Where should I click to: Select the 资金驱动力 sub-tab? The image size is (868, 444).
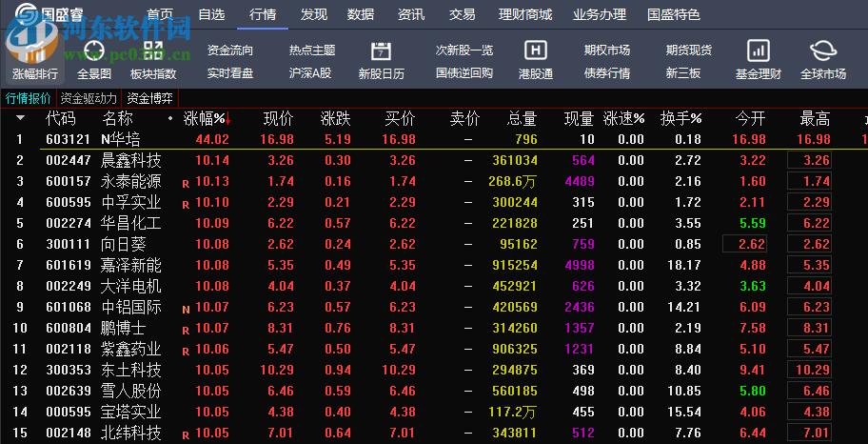(89, 99)
